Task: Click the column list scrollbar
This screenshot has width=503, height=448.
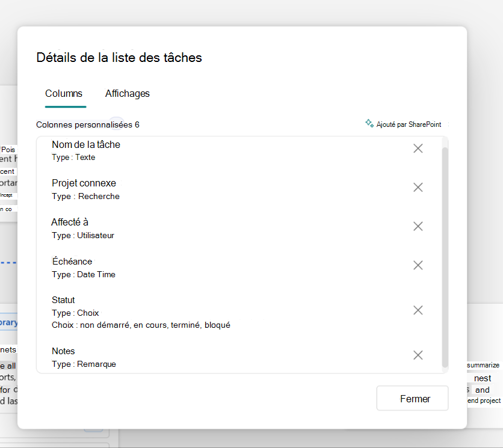Action: 445,257
